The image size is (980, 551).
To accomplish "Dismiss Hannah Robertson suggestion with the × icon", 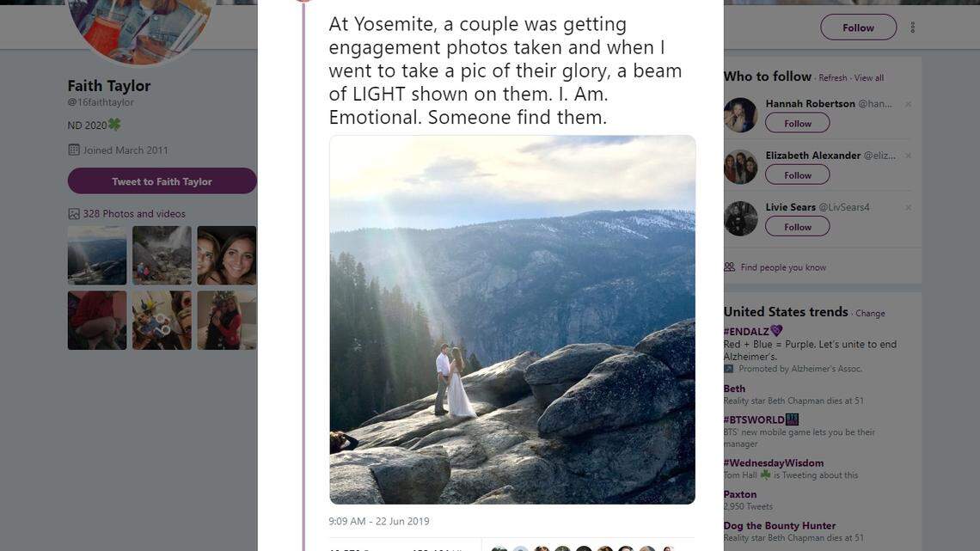I will [x=908, y=103].
